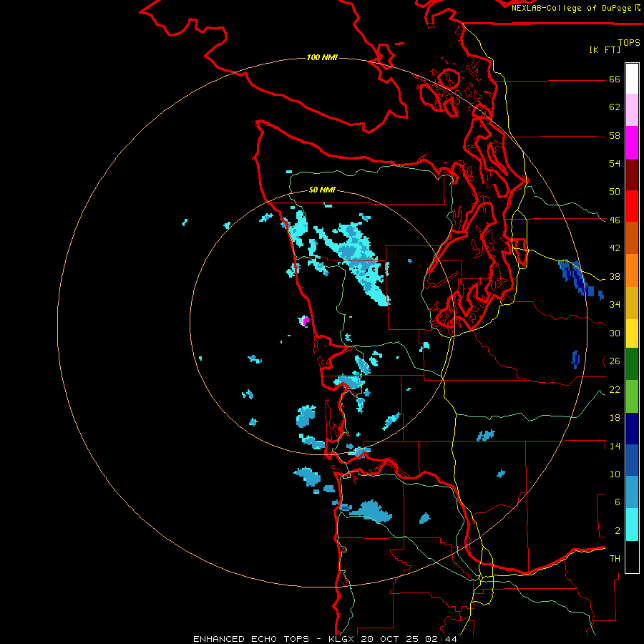644x644 pixels.
Task: Select the cyan legend swatch at bottom
Action: click(632, 525)
